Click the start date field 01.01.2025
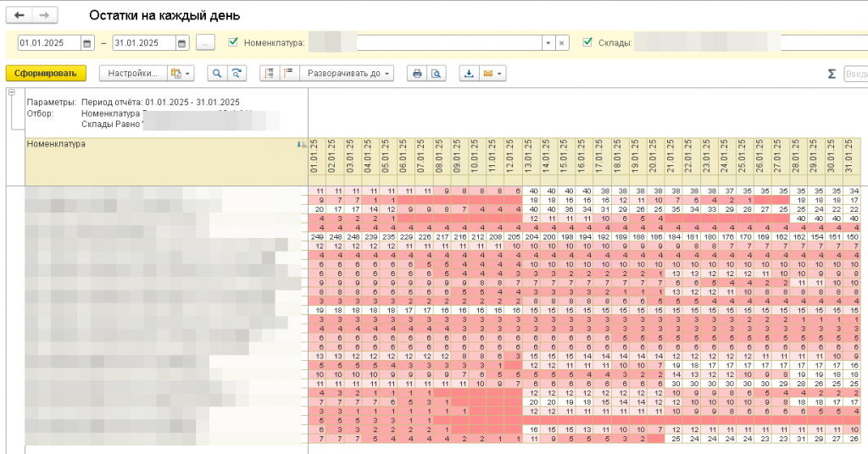This screenshot has height=454, width=868. tap(49, 43)
